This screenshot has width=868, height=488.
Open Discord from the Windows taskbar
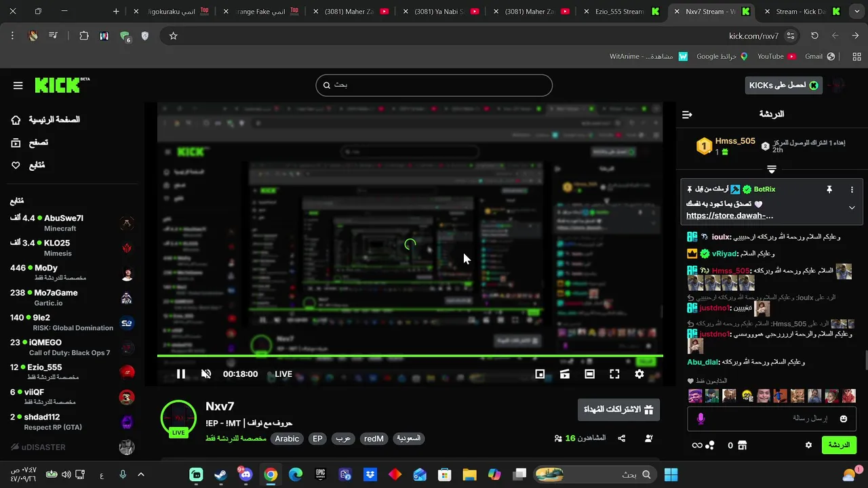(x=245, y=474)
